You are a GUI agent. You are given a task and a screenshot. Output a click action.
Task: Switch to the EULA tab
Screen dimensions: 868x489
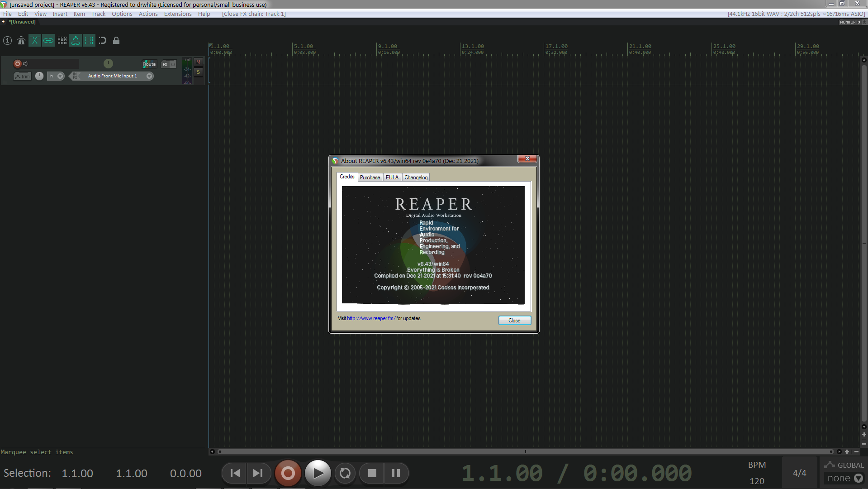392,177
